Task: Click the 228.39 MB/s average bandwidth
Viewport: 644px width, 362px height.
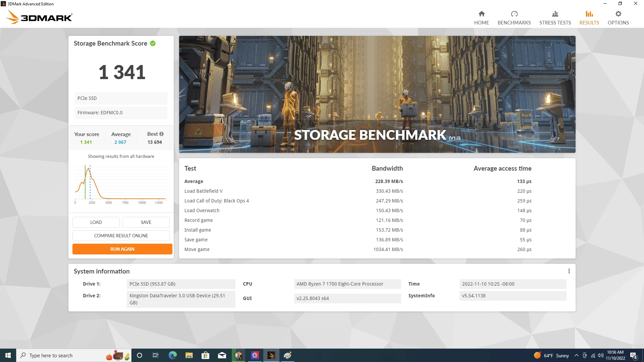Action: point(389,181)
